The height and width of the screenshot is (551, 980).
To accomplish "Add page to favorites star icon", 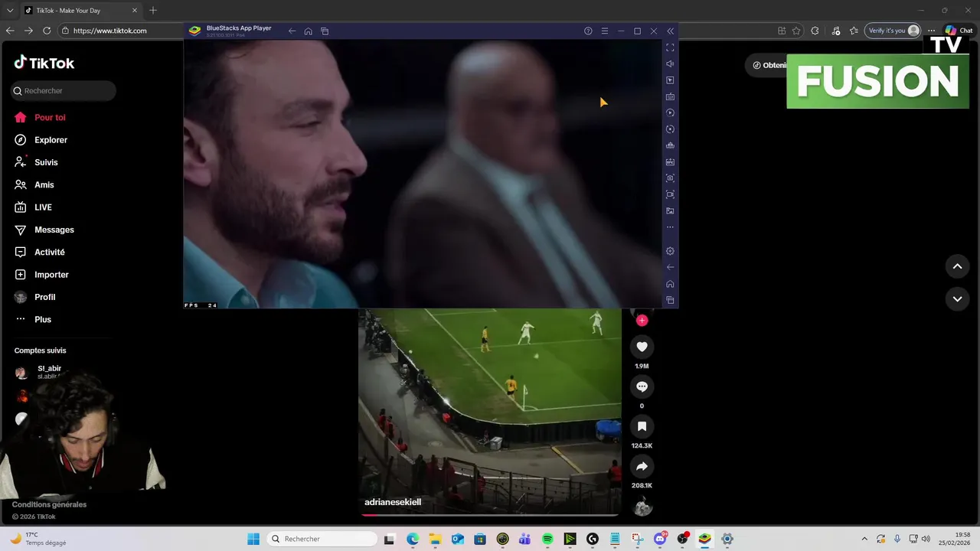I will (796, 31).
